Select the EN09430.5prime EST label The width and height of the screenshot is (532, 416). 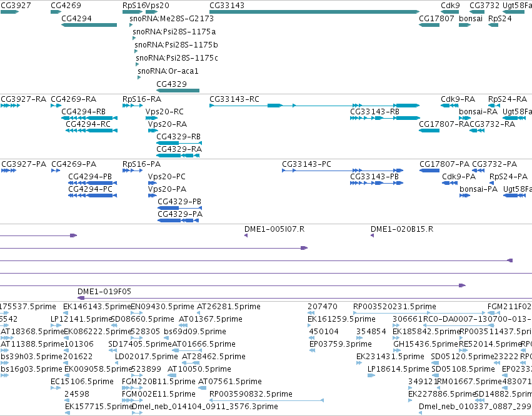163,307
